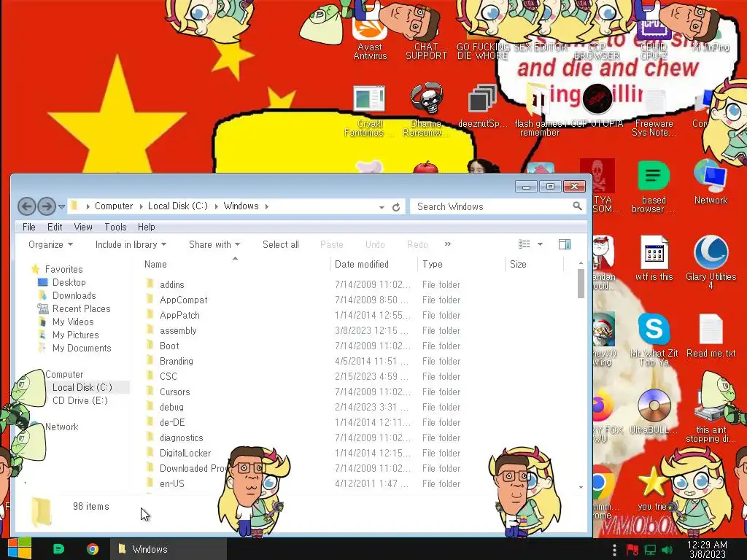Click the change view icon
Screen dimensions: 747x560
(524, 244)
